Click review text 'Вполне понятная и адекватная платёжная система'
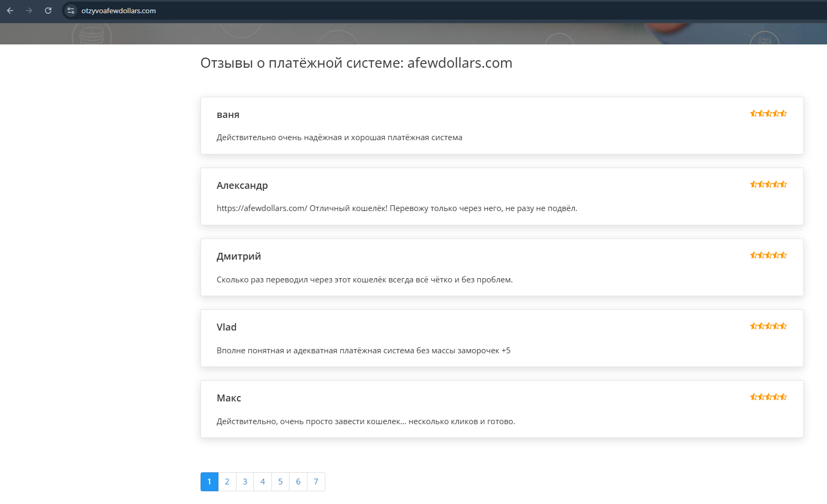 pos(363,351)
